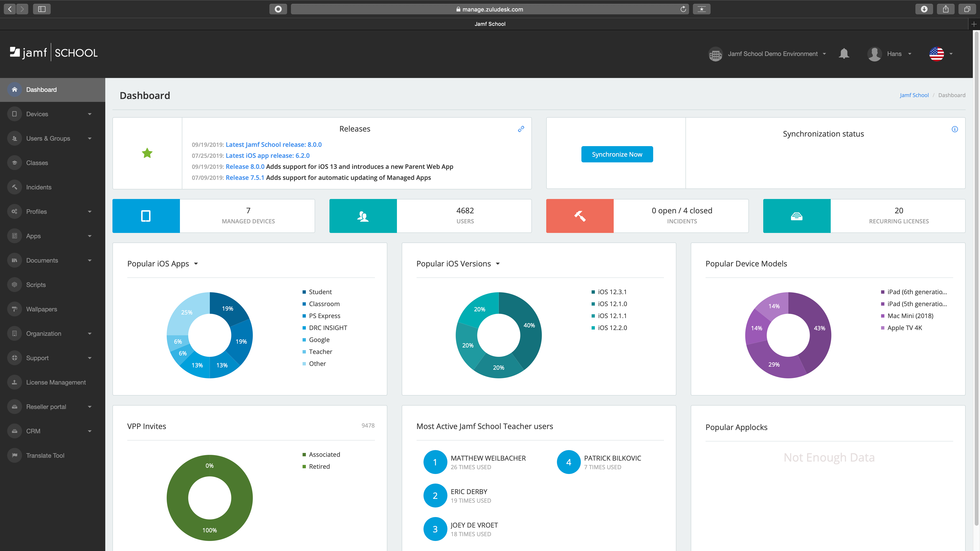
Task: Click the Synchronize Now button
Action: [617, 154]
